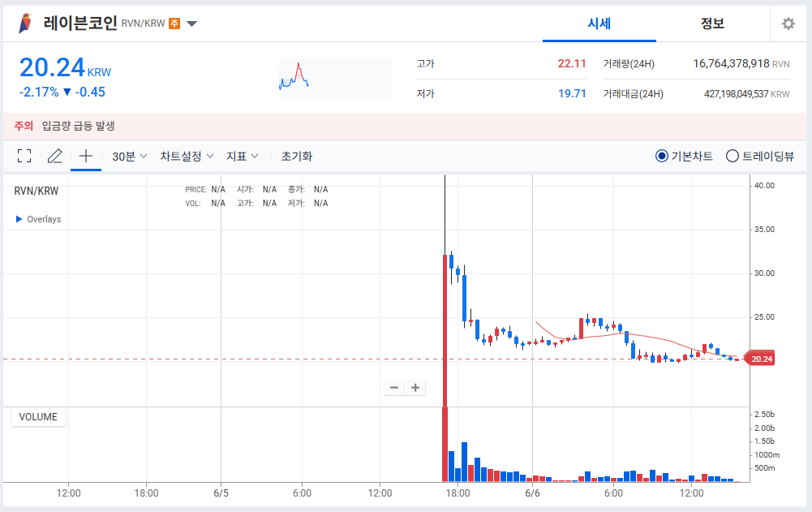Switch to the 시세 tab
Image resolution: width=812 pixels, height=512 pixels.
click(599, 24)
